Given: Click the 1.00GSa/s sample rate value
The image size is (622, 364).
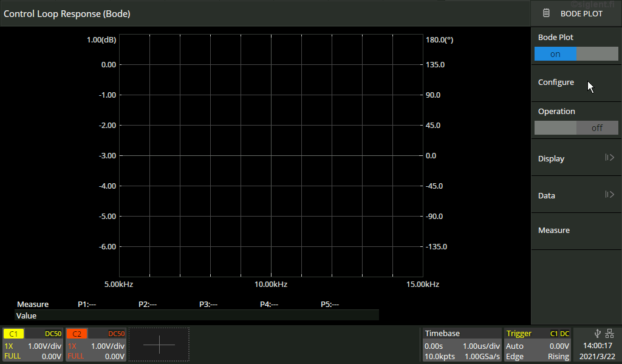Looking at the screenshot, I should point(482,357).
